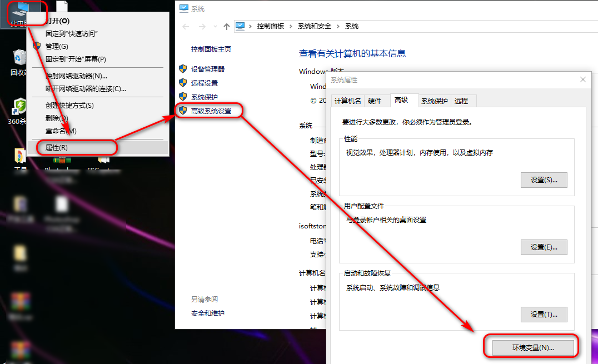Expand the breadcrumb arrow after 系统和安全
Viewport: 598px width, 364px height.
point(337,26)
